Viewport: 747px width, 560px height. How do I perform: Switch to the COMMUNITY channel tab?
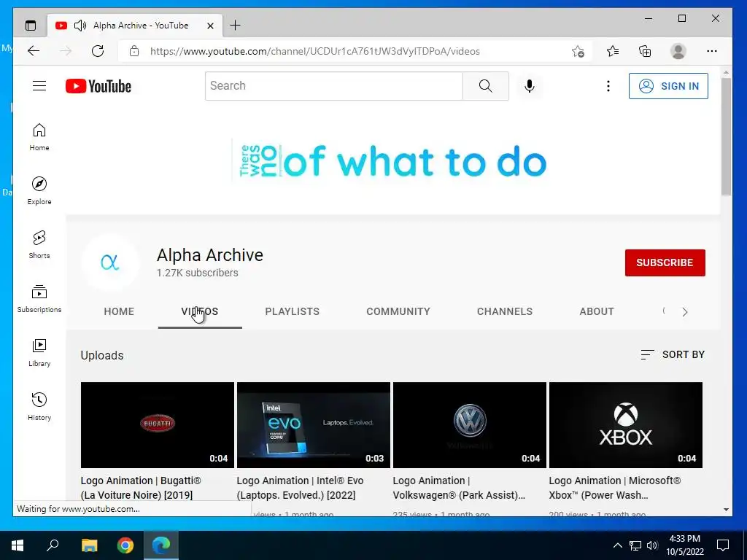(x=398, y=311)
